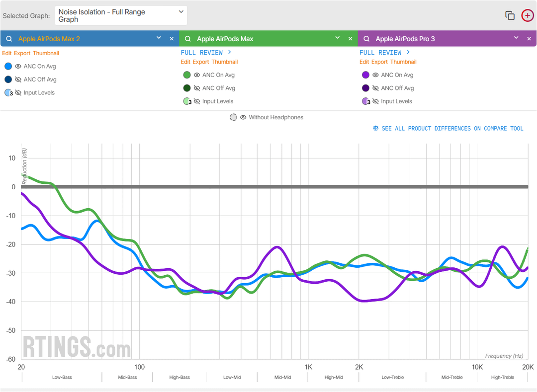
Task: Click Thumbnail under Apple AirPods Max 2
Action: [x=46, y=53]
